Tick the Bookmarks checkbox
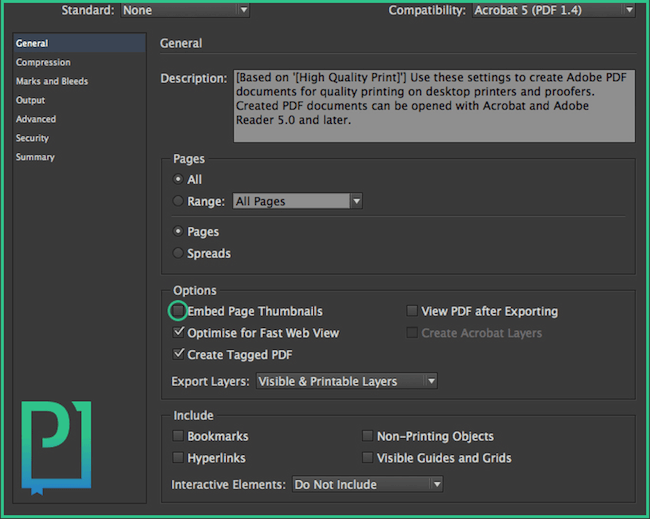The width and height of the screenshot is (650, 519). (x=178, y=436)
